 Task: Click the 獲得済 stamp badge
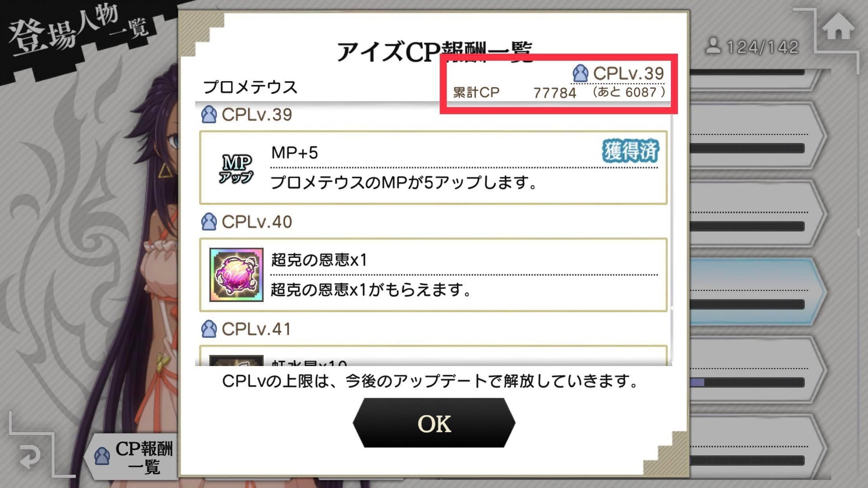point(630,151)
